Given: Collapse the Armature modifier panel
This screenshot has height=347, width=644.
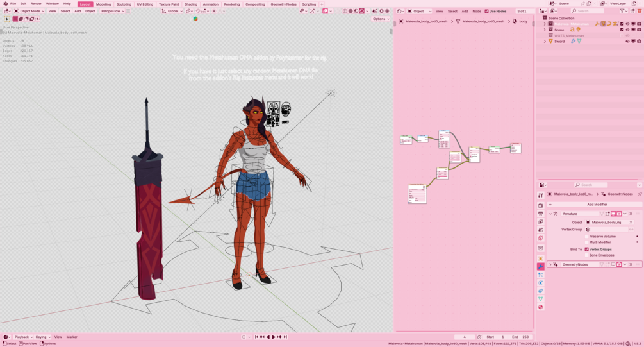Looking at the screenshot, I should pos(550,214).
